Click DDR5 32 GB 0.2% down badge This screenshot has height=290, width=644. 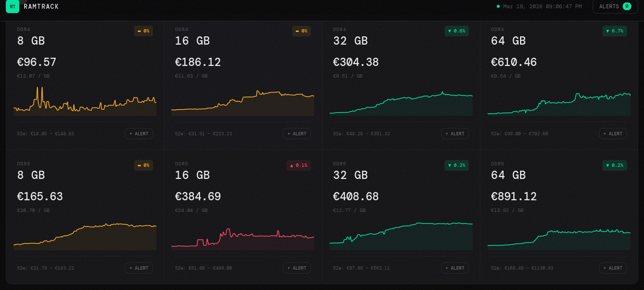[457, 165]
